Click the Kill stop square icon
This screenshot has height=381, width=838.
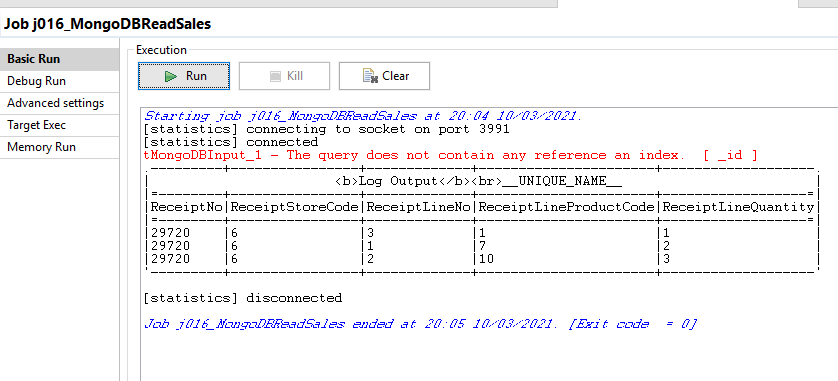coord(275,76)
